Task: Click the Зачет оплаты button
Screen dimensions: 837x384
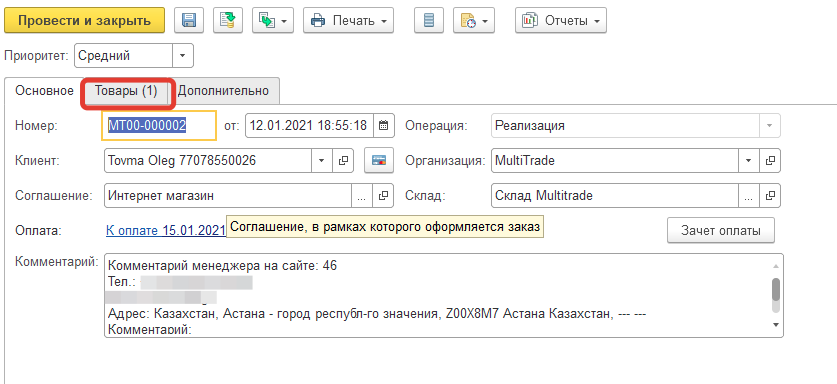Action: (x=721, y=231)
